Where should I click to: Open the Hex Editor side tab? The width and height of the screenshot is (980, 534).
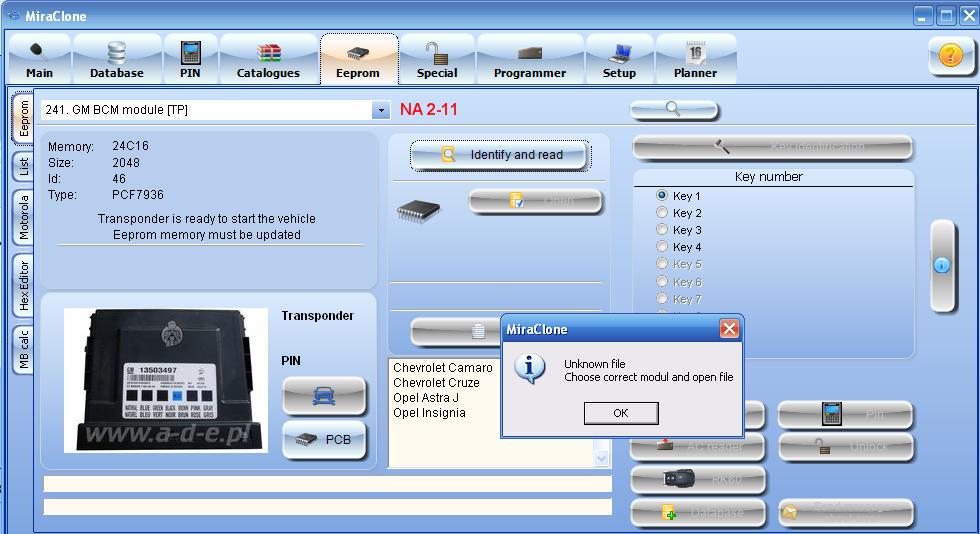pos(23,286)
